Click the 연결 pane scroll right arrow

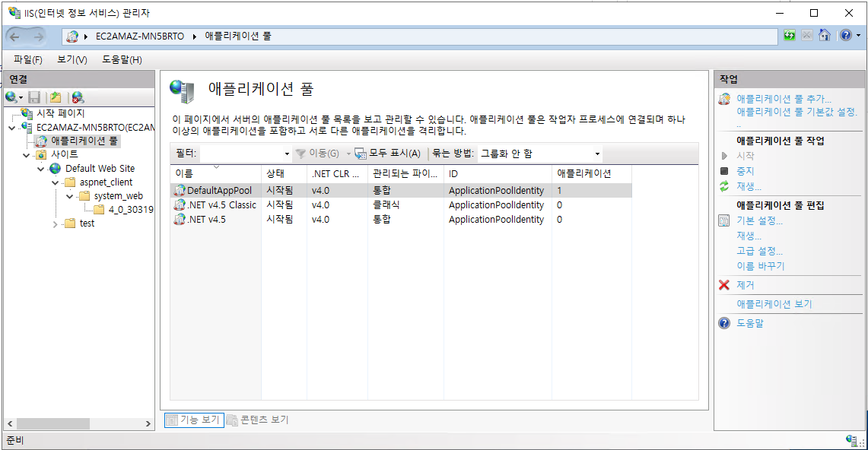pyautogui.click(x=148, y=423)
